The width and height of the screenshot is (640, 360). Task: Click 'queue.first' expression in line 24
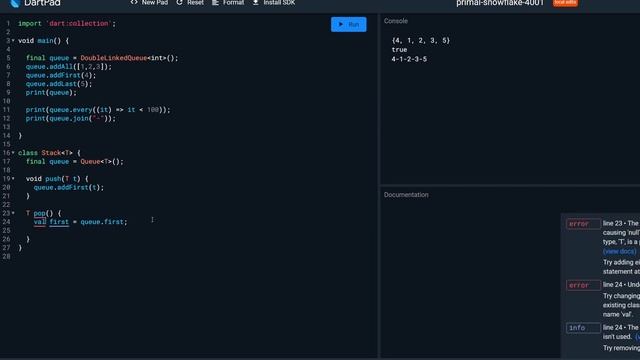102,222
